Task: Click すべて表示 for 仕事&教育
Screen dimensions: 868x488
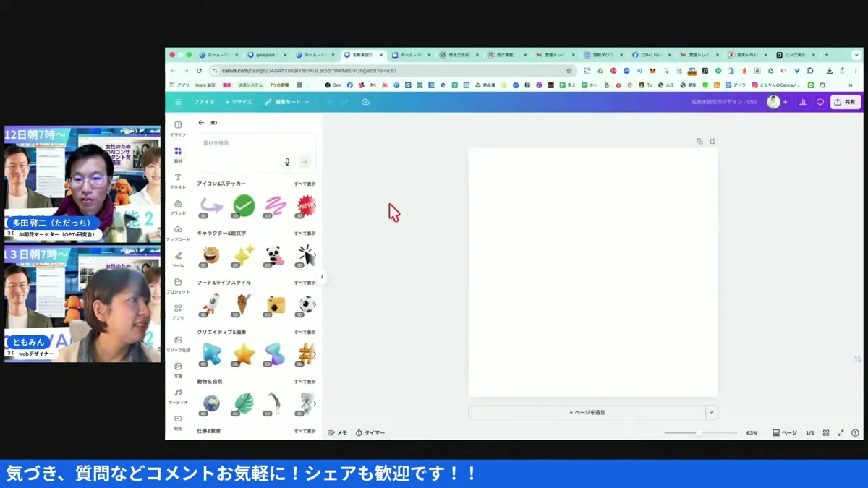Action: pyautogui.click(x=305, y=431)
